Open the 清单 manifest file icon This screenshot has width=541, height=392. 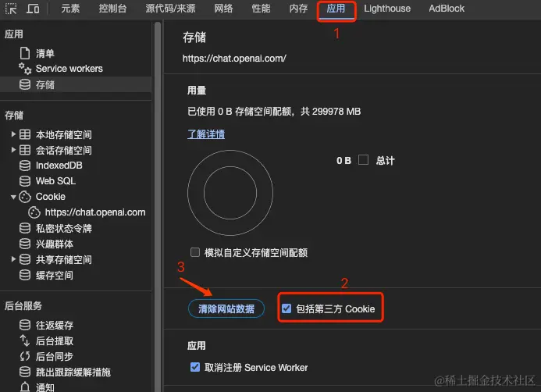tap(25, 53)
